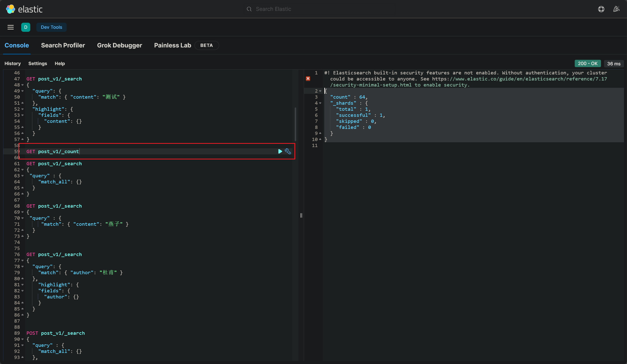Click the red warning marker in output
627x364 pixels.
[x=308, y=79]
